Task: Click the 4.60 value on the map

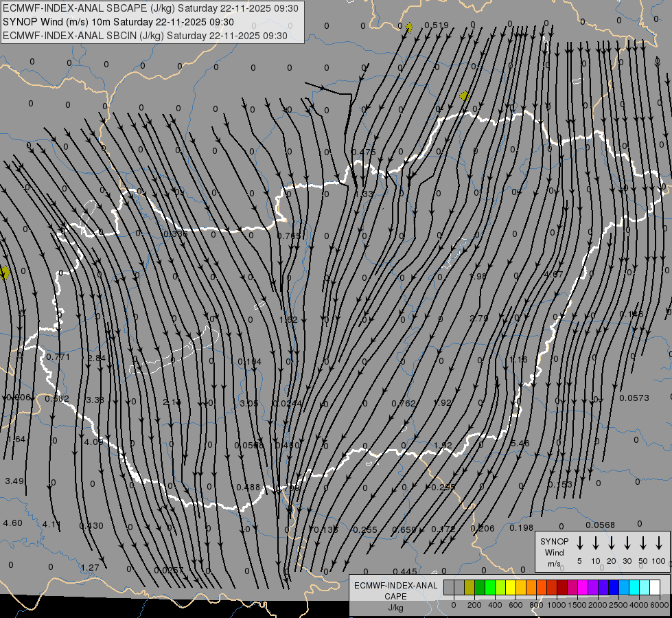Action: 13,523
